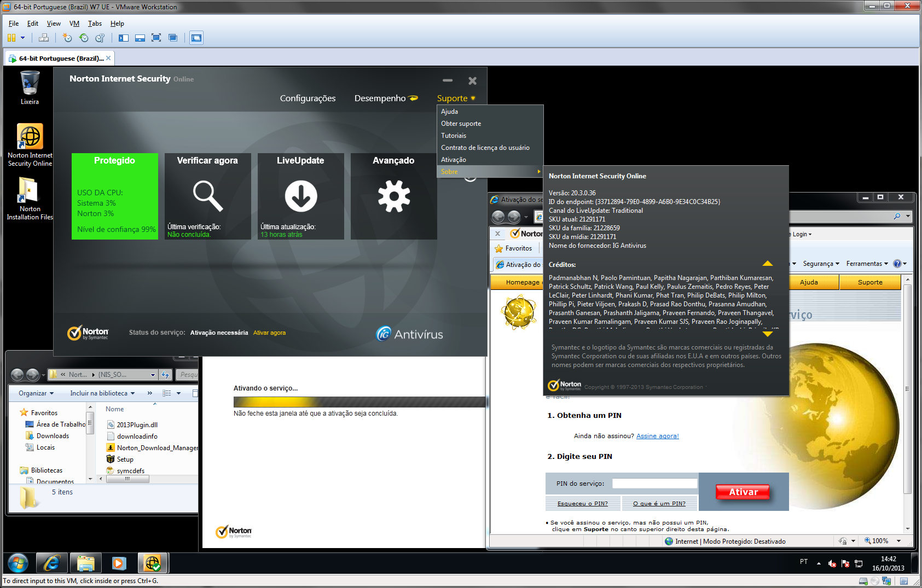This screenshot has height=588, width=922.
Task: Open the Ferramentas dropdown in Internet Explorer
Action: click(x=867, y=264)
